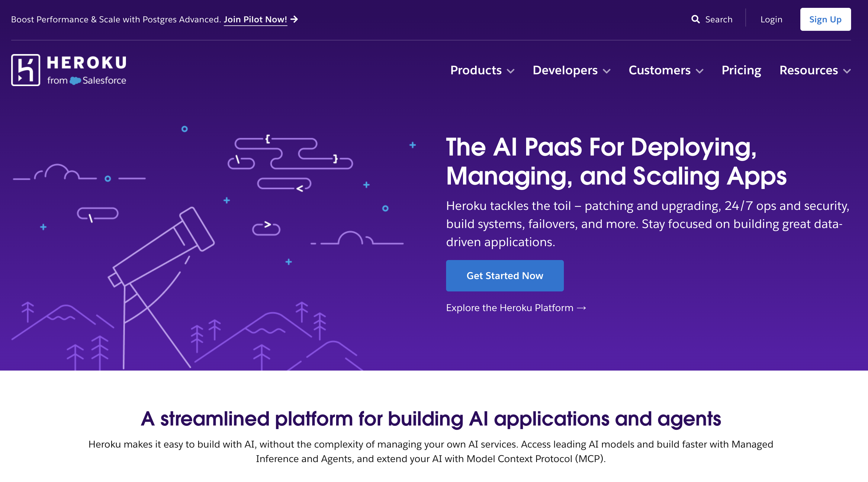Open the Pricing menu item
The width and height of the screenshot is (868, 482).
tap(741, 70)
